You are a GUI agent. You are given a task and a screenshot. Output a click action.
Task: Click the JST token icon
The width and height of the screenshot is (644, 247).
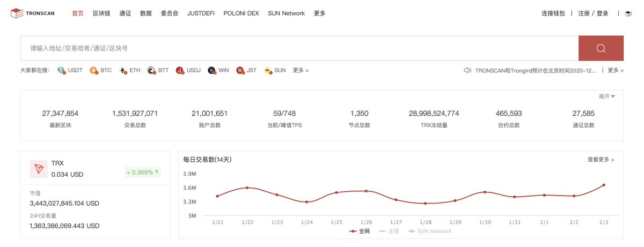(x=240, y=70)
